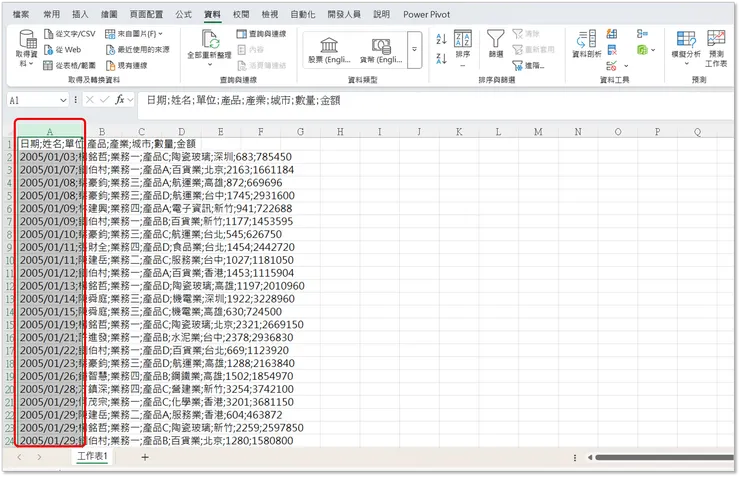Switch to 常用 home tab

pos(51,14)
